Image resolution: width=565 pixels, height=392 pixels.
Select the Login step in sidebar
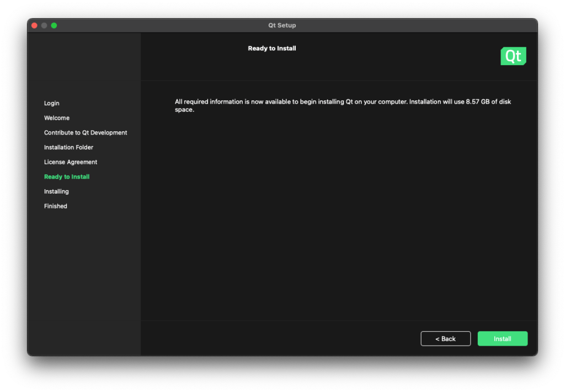click(x=52, y=103)
